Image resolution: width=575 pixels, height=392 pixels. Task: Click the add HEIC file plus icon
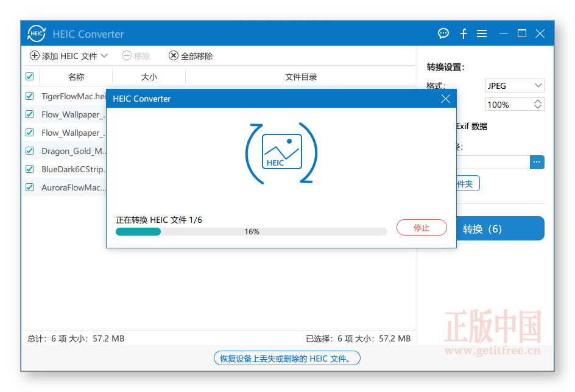35,55
